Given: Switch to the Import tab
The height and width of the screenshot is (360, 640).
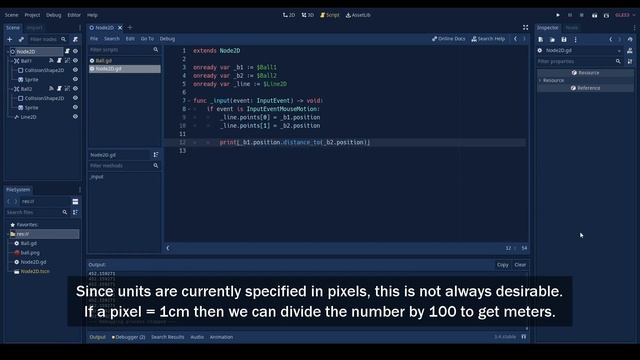Looking at the screenshot, I should coord(34,28).
